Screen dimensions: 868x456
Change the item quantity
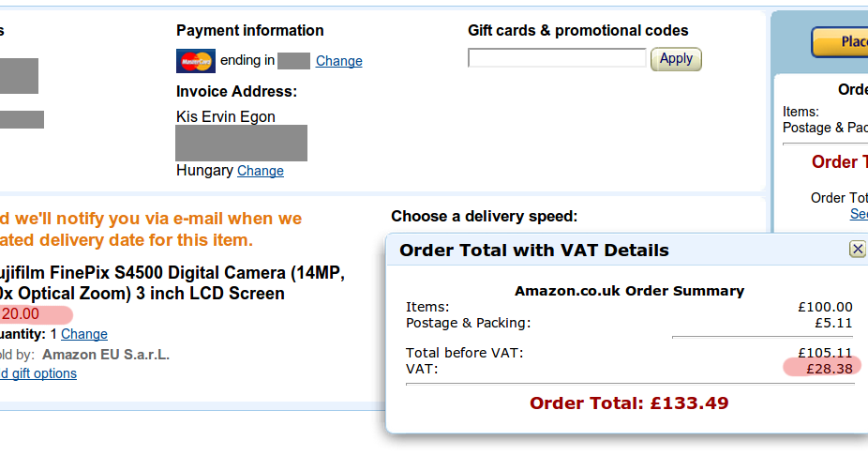[84, 334]
